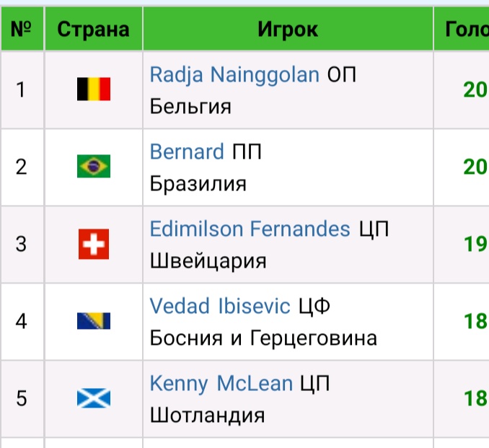This screenshot has width=489, height=448.
Task: Open Vedad Ibisevic player profile
Action: tap(220, 306)
